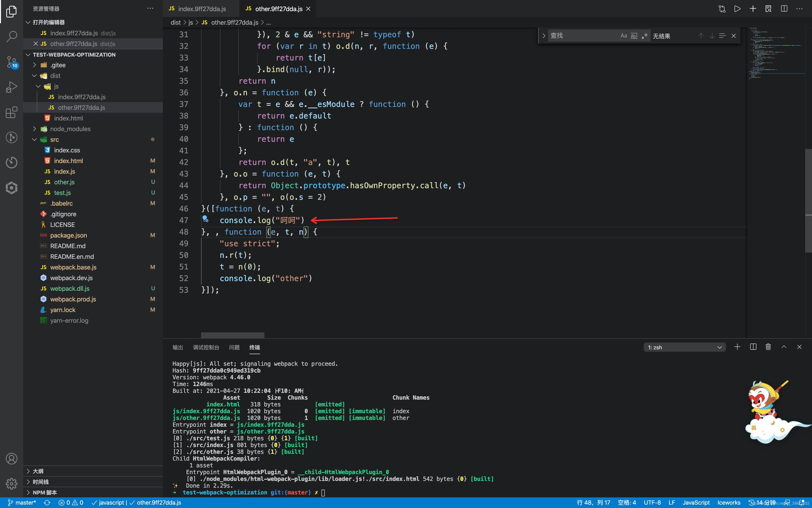Toggle Match Whole Word in find widget
Viewport: 812px width, 508px height.
pyautogui.click(x=634, y=36)
